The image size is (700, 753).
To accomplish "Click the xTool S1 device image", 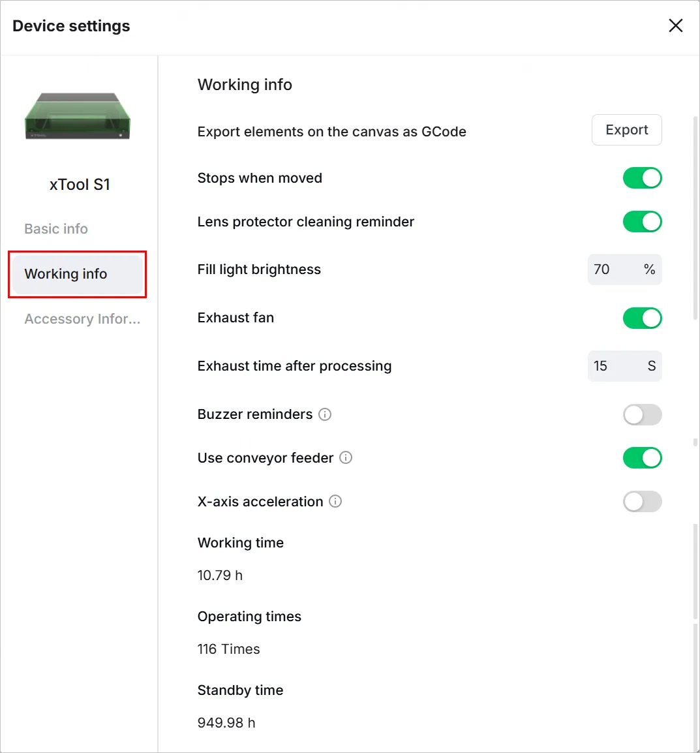I will pos(78,116).
